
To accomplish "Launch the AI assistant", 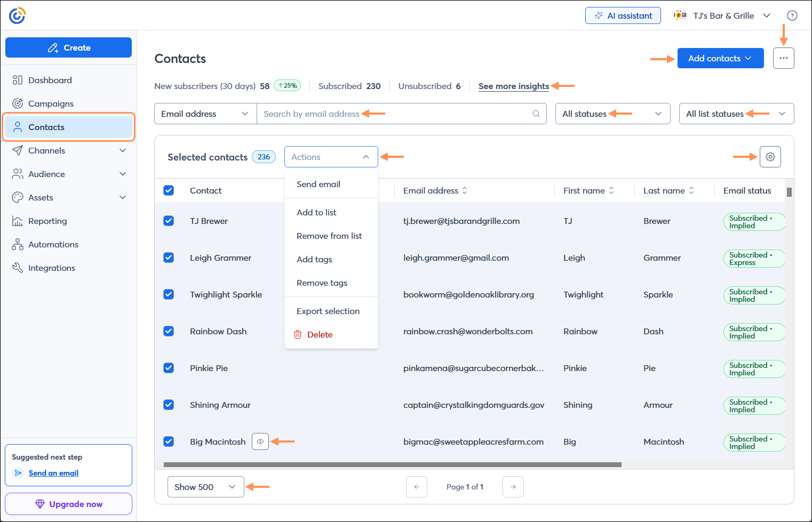I will point(623,15).
